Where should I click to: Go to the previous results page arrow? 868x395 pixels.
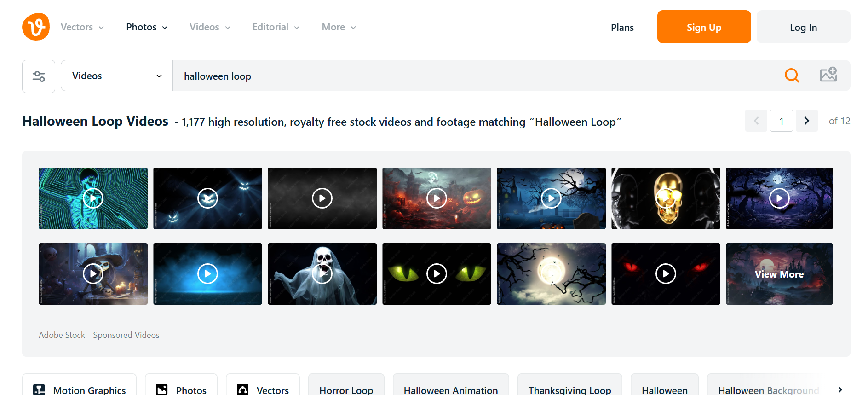[756, 121]
